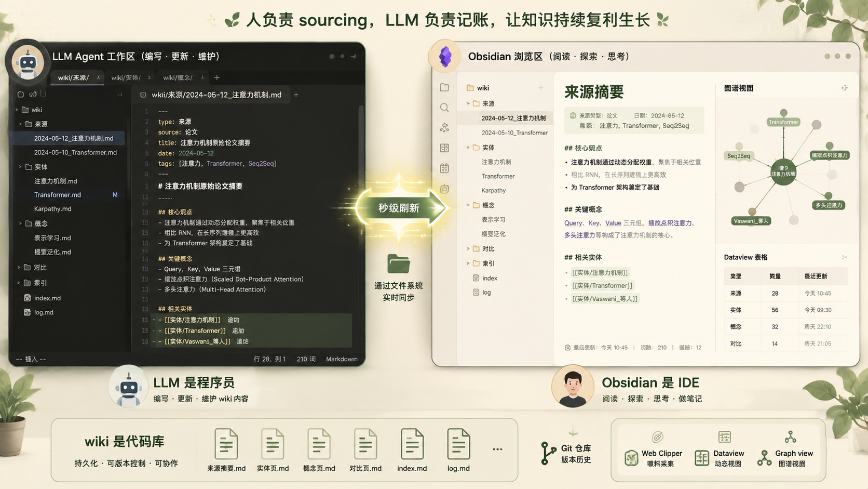Click the plus icon beside wiki in Obsidian

coord(541,88)
